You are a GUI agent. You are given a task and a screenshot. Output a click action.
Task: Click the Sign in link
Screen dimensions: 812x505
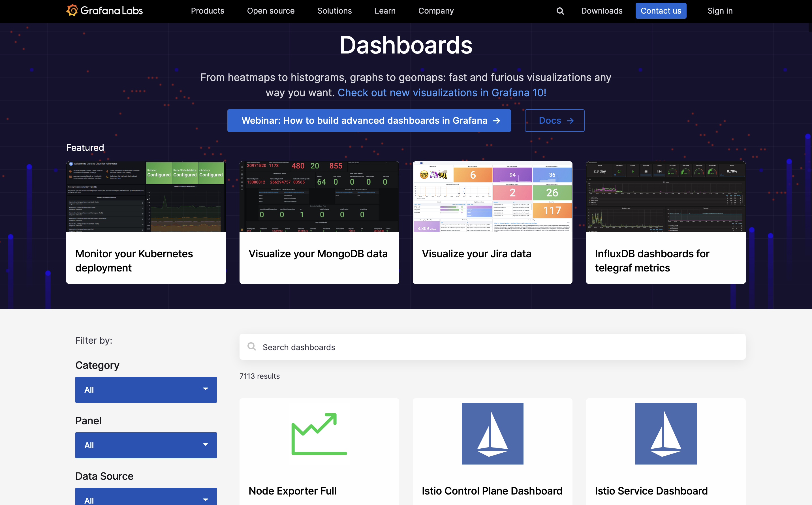pos(720,11)
